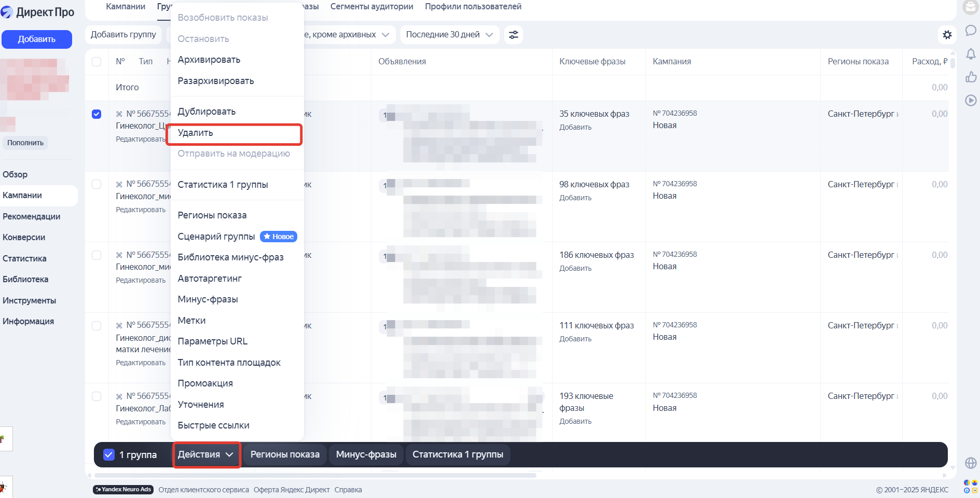The image size is (980, 498).
Task: Select Дублировать in the actions menu
Action: click(x=206, y=111)
